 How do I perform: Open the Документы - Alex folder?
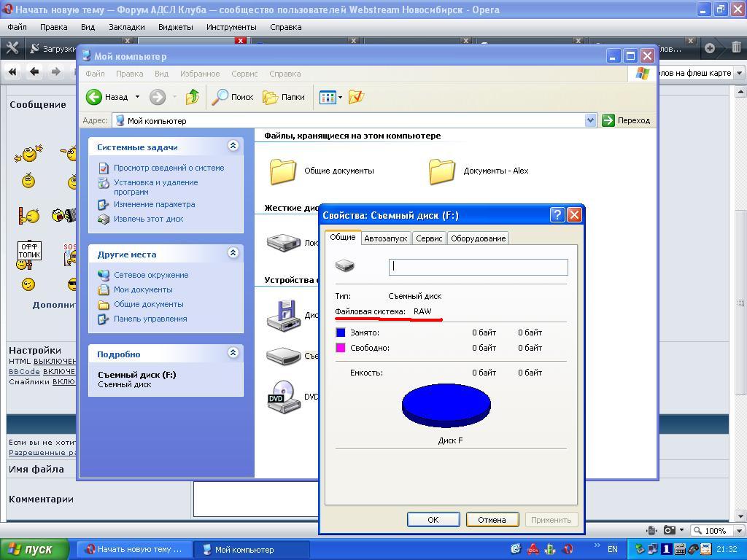pos(442,171)
